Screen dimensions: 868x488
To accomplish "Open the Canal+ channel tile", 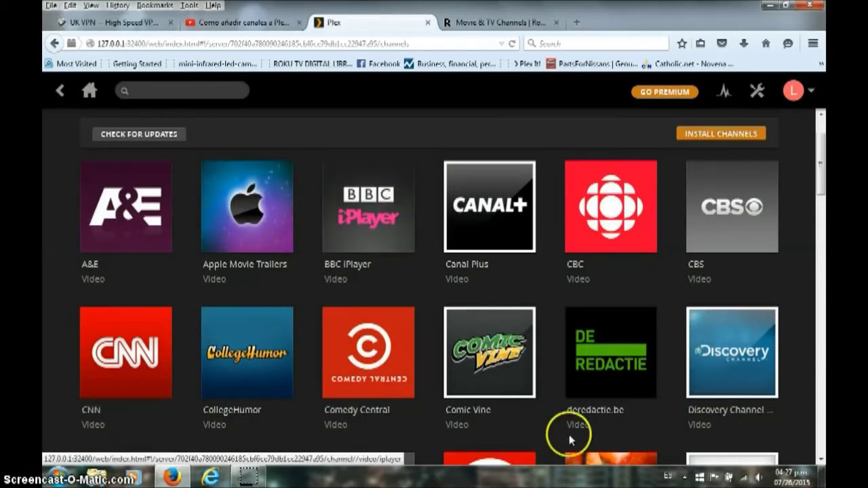I will (x=490, y=206).
